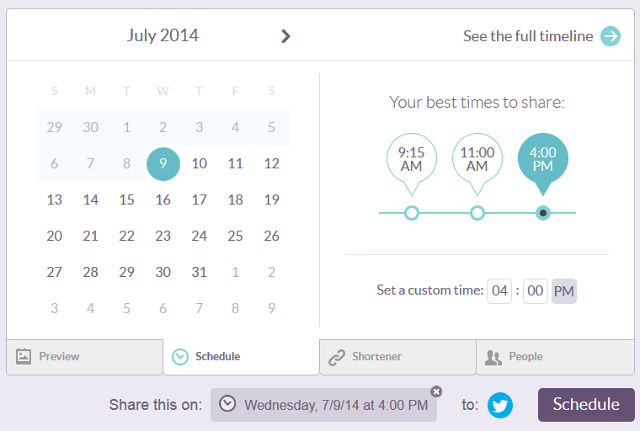Remove the scheduled time with the x icon
Image resolution: width=640 pixels, height=431 pixels.
(x=436, y=391)
